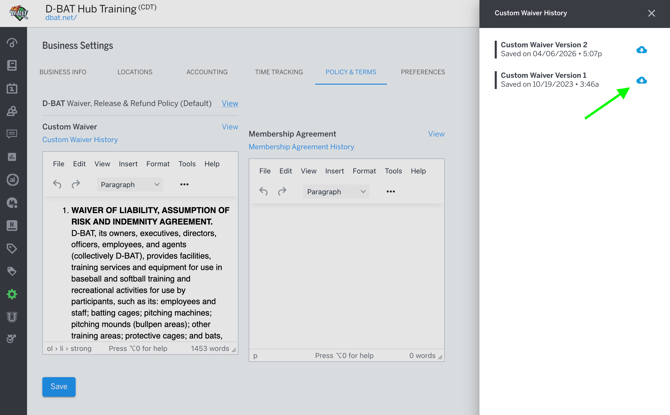
Task: Show more toolbar options in Custom Waiver editor
Action: [x=184, y=184]
